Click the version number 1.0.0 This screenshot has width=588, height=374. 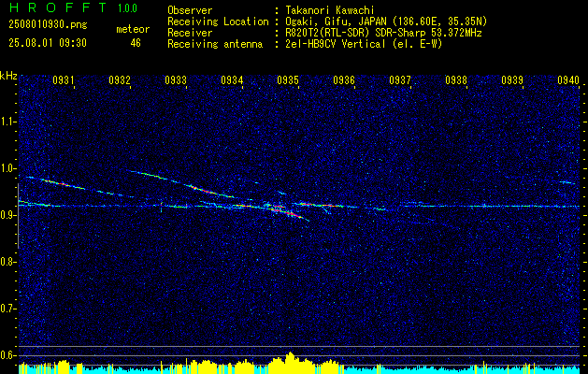click(x=127, y=8)
